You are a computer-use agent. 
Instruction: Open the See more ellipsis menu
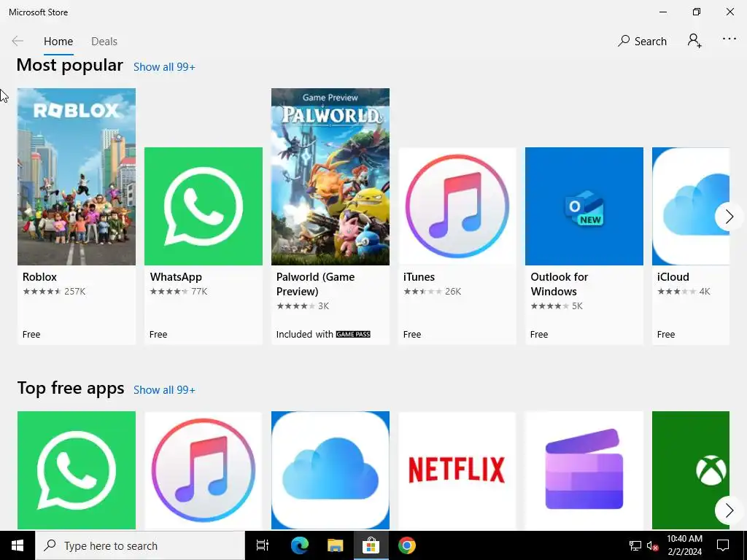click(729, 39)
